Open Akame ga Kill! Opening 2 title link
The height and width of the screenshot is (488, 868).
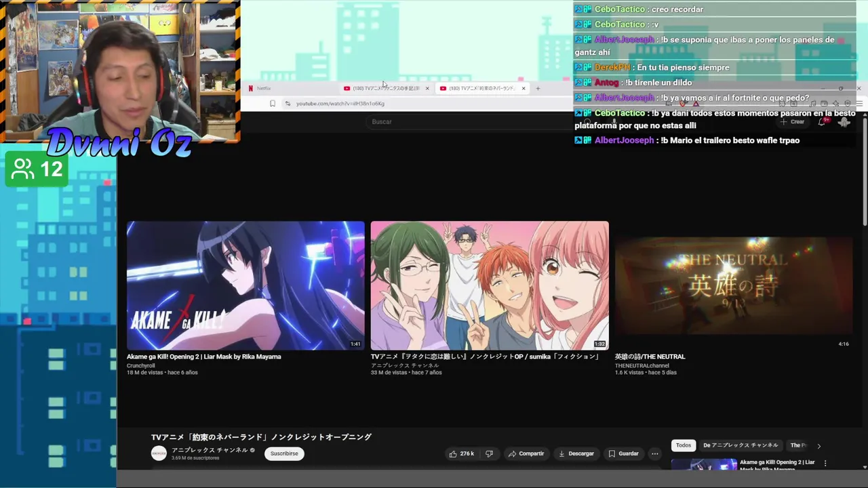click(x=203, y=357)
